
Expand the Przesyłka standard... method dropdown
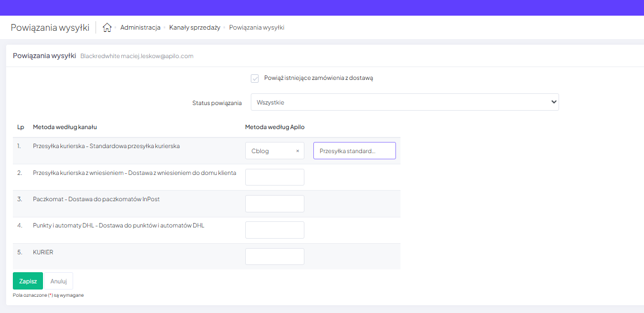click(354, 151)
